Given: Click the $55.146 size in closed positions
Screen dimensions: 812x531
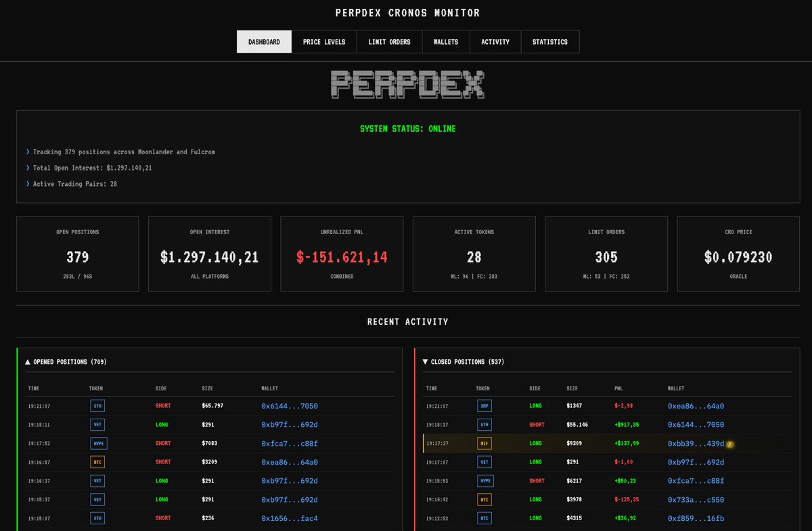Looking at the screenshot, I should (577, 425).
